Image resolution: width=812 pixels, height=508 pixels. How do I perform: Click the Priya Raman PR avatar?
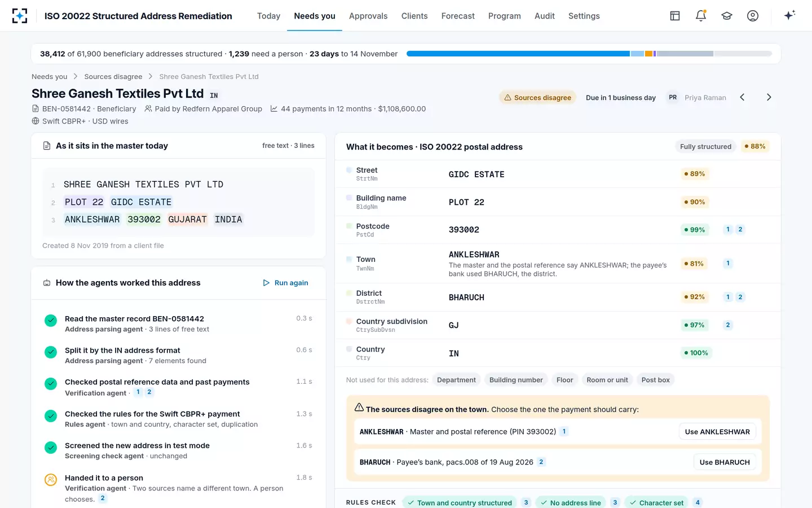[673, 97]
